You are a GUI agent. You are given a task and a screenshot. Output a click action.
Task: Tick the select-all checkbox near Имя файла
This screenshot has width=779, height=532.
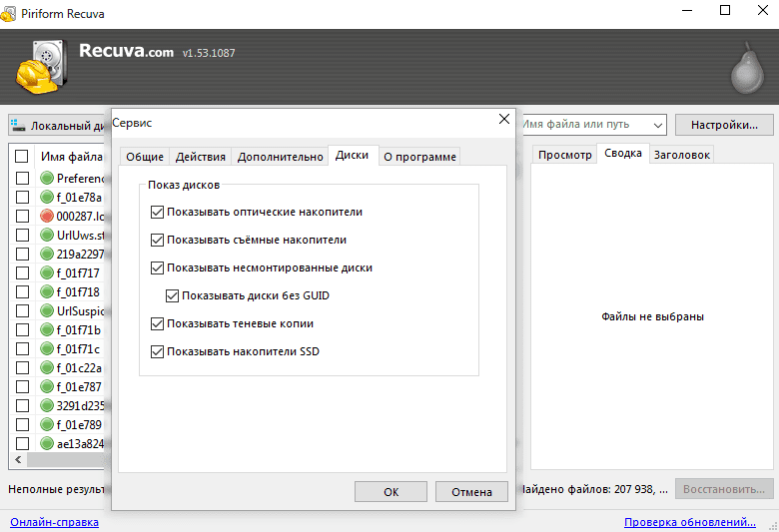(21, 157)
